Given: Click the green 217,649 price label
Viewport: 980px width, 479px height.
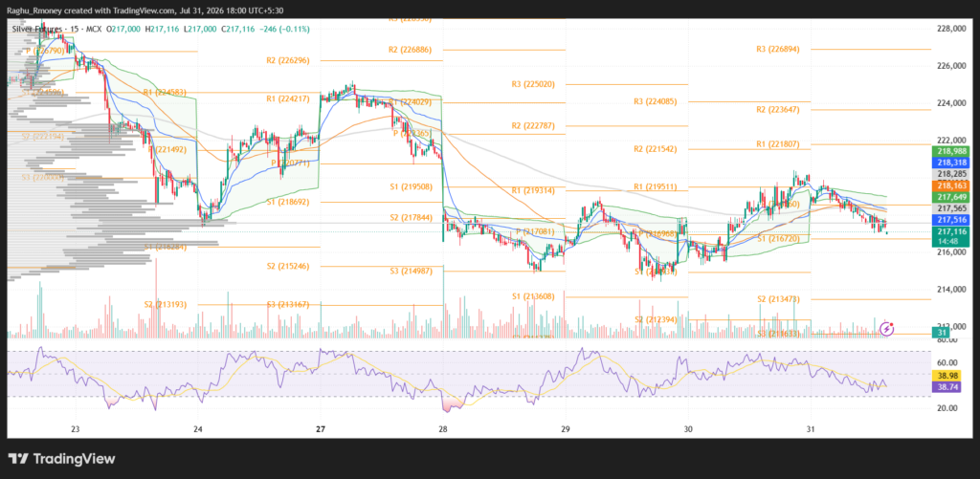Looking at the screenshot, I should click(950, 197).
